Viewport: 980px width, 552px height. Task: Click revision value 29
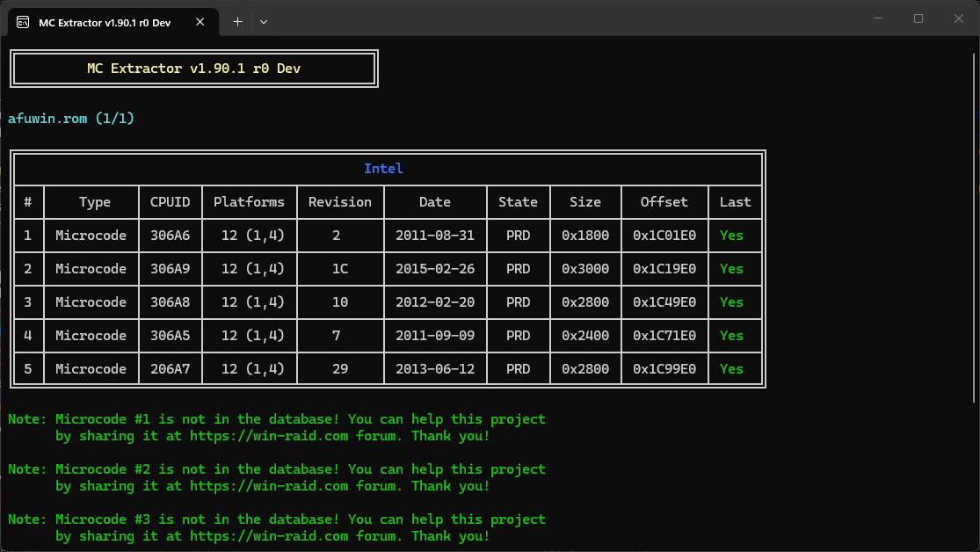340,369
